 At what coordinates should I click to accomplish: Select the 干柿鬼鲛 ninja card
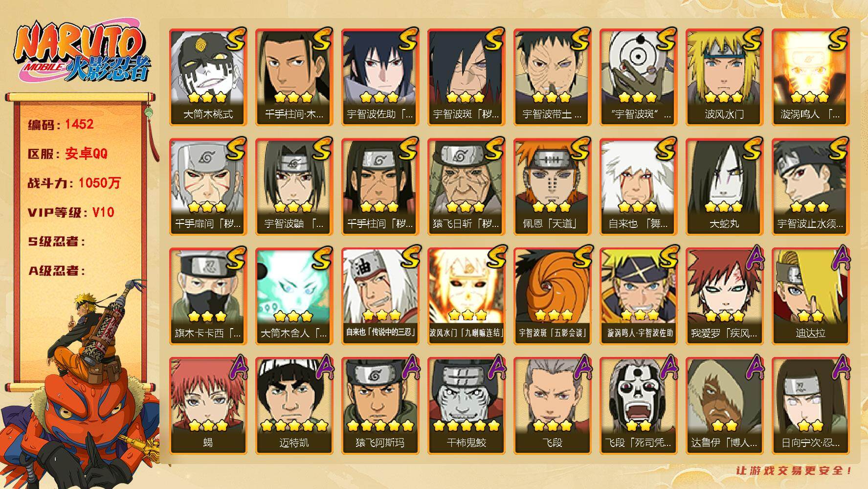point(466,406)
